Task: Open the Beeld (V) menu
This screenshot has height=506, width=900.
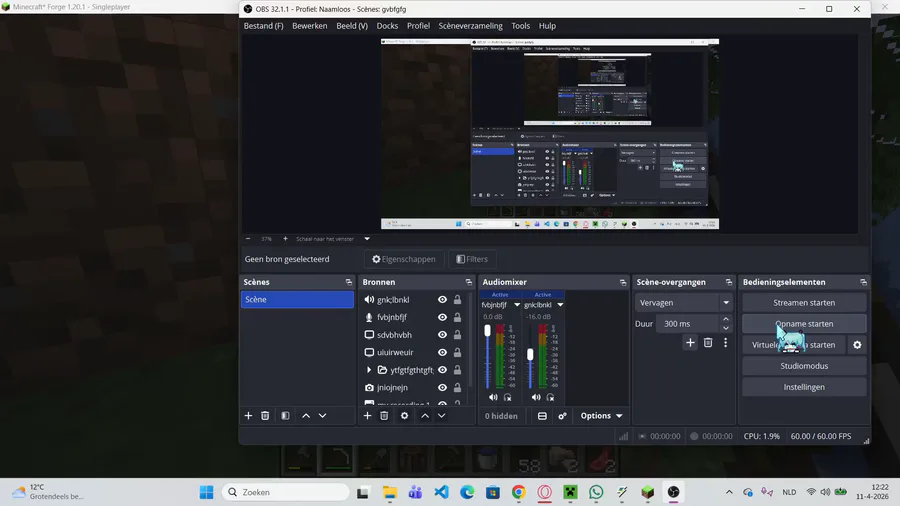Action: [352, 26]
